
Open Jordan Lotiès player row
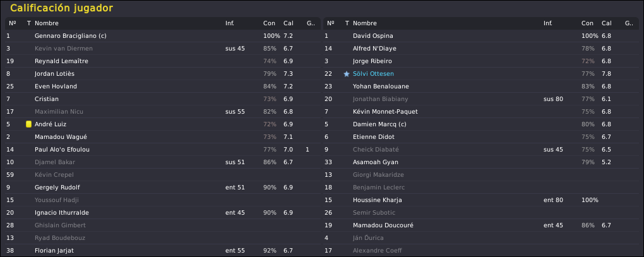click(x=163, y=73)
